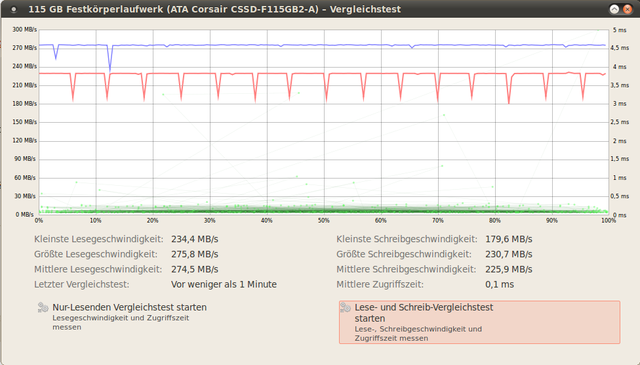640x365 pixels.
Task: Click the 100% x-axis label
Action: point(609,220)
